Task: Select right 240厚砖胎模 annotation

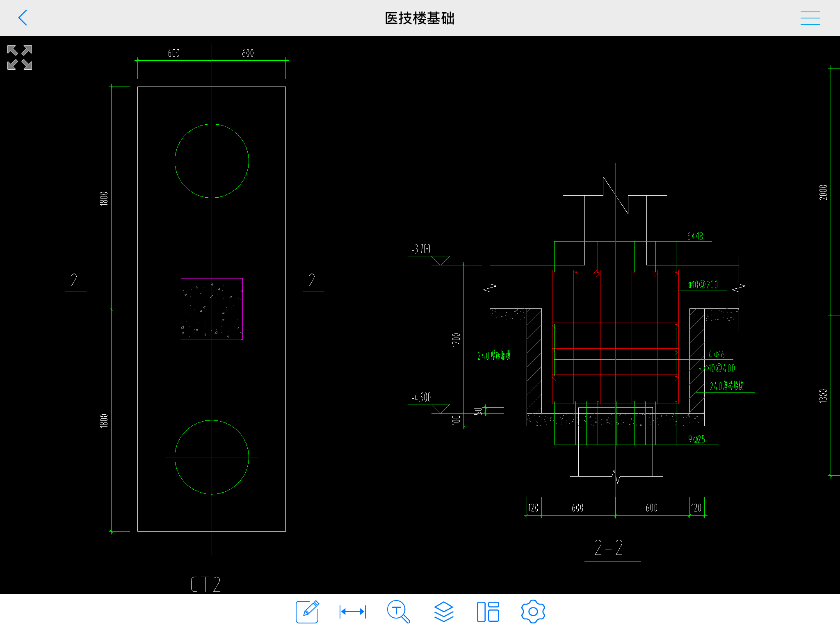Action: (726, 386)
